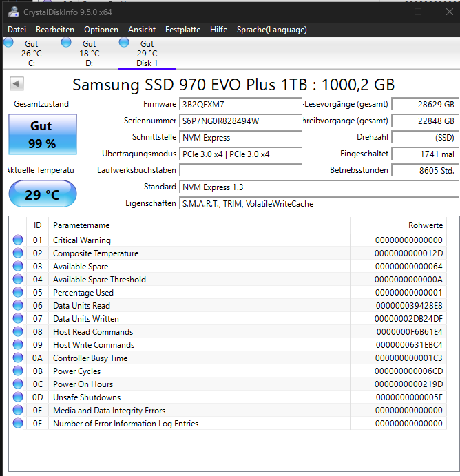Click the total writes value 22848 GB
This screenshot has width=460, height=476.
[x=425, y=121]
